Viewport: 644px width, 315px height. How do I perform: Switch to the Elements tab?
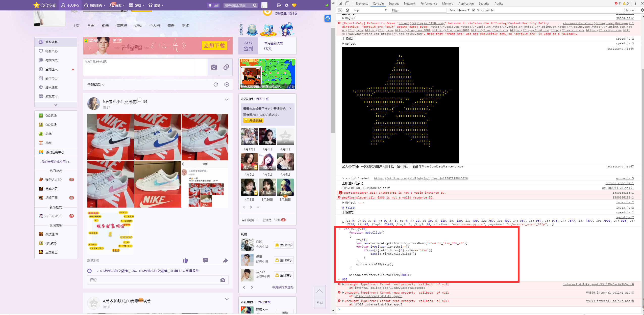[x=362, y=3]
